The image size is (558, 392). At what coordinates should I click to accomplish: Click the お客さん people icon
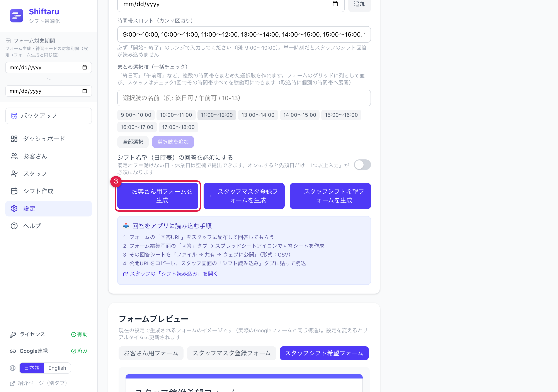click(x=14, y=156)
